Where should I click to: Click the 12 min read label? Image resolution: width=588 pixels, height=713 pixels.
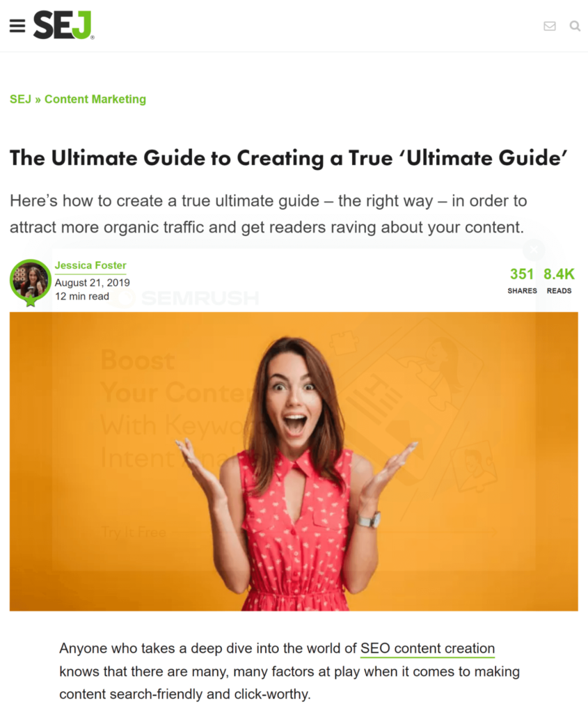82,296
